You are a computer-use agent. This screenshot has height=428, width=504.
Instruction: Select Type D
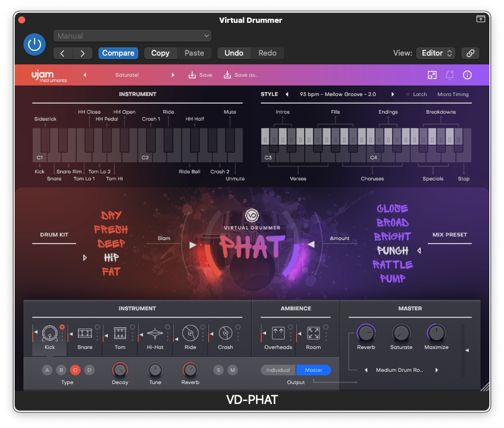pos(89,370)
